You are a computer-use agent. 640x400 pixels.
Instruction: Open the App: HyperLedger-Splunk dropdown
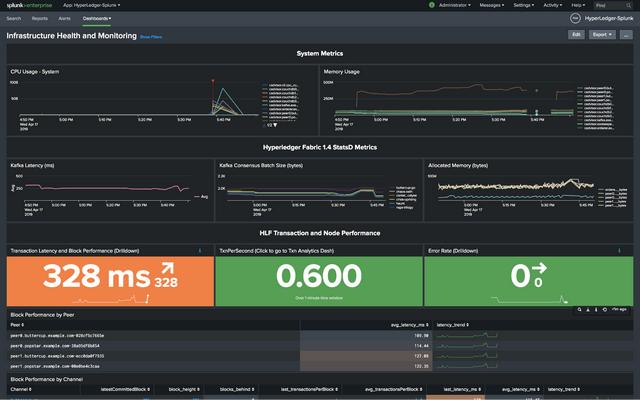[91, 5]
